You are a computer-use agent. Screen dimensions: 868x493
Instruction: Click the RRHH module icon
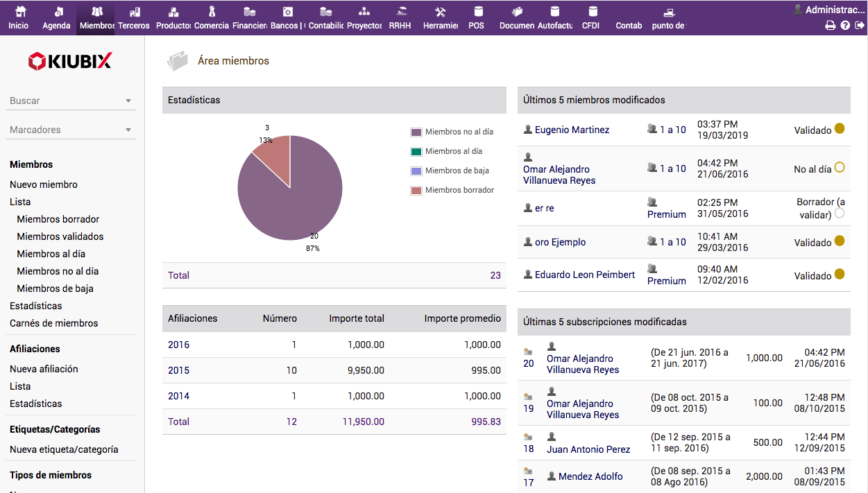click(x=400, y=12)
